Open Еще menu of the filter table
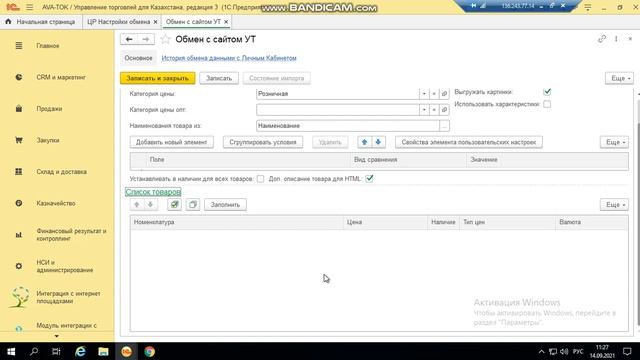Viewport: 640px width, 360px height. pyautogui.click(x=614, y=142)
